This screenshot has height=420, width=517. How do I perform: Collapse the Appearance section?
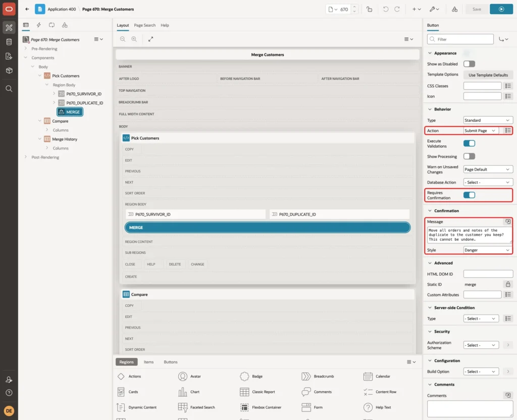(x=430, y=53)
